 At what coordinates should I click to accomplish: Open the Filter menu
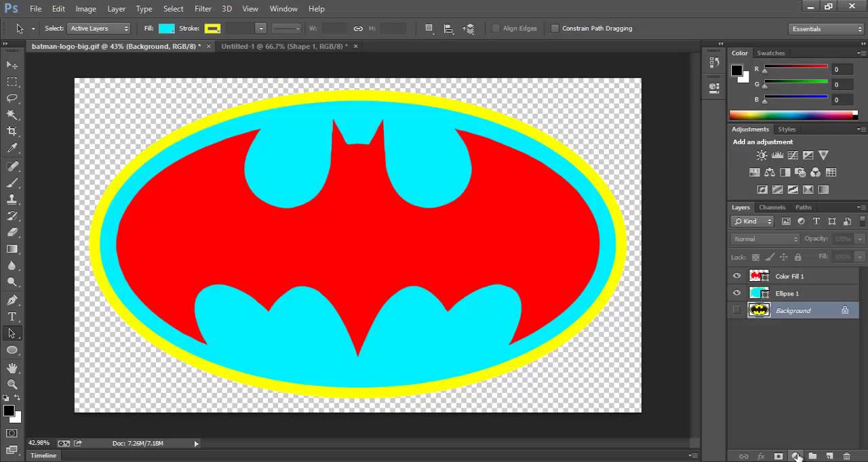pyautogui.click(x=203, y=9)
